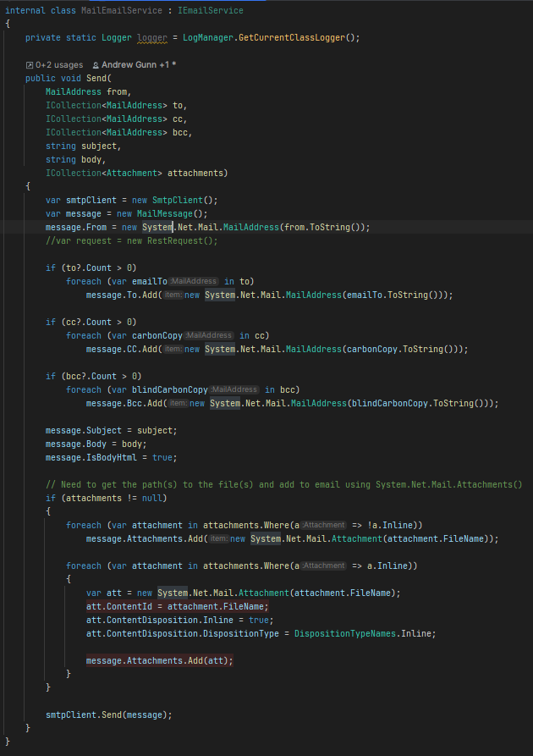The width and height of the screenshot is (533, 756).
Task: Click the author person icon beside Andrew Gunn
Action: 96,64
